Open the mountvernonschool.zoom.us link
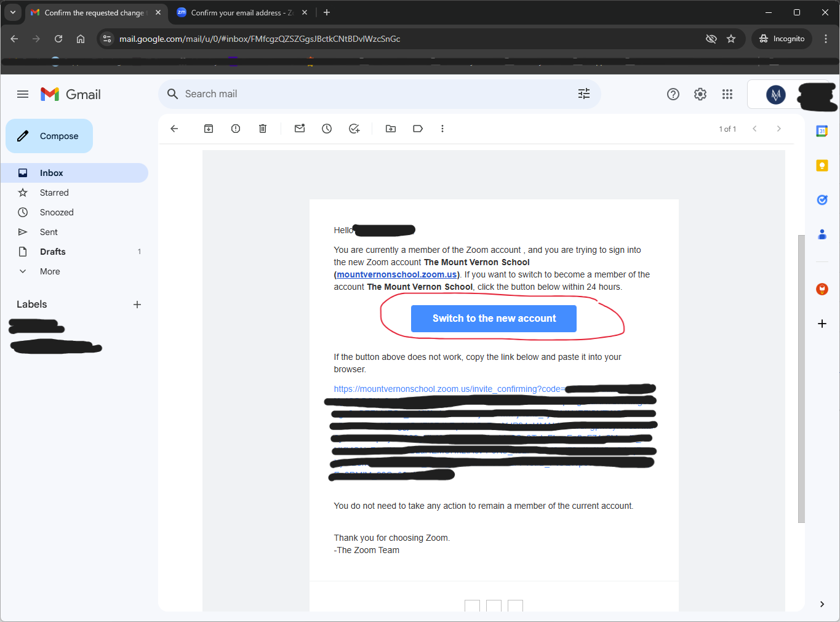The width and height of the screenshot is (840, 622). pyautogui.click(x=397, y=274)
